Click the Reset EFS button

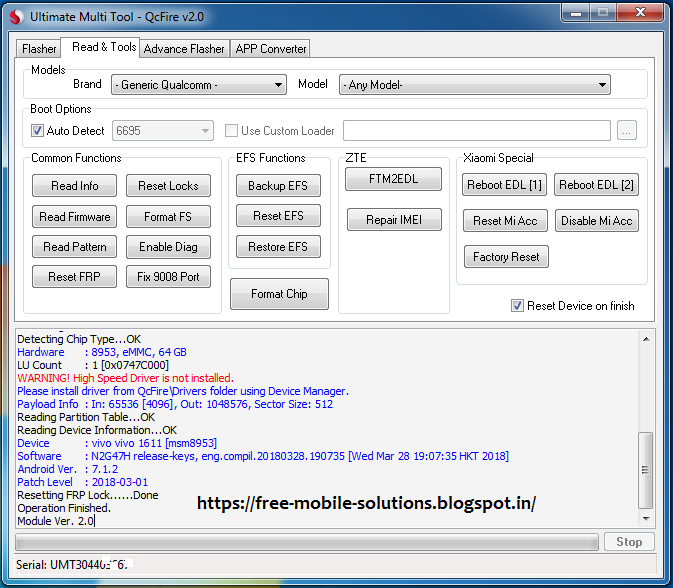point(278,215)
